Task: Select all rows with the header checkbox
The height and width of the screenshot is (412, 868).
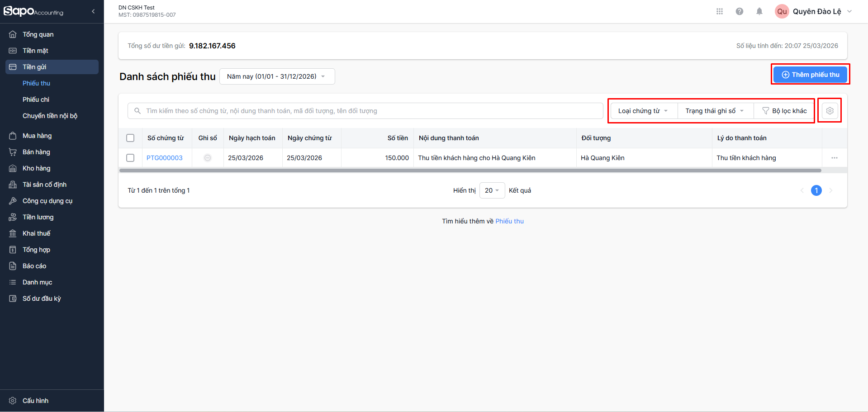Action: point(130,138)
